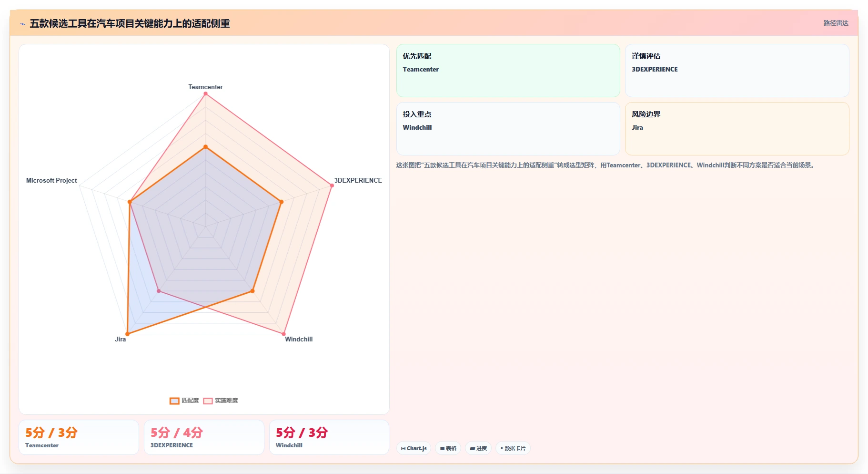Click the 进度 tag chip
This screenshot has width=868, height=474.
click(478, 448)
